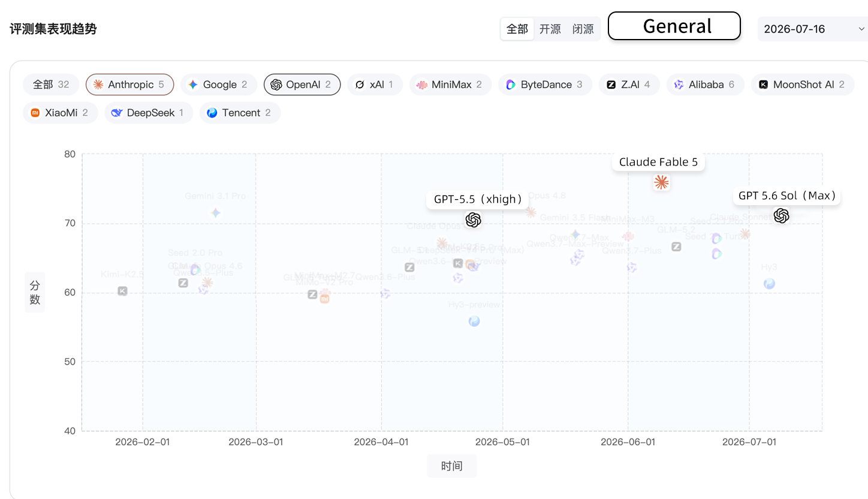
Task: Click the Claude Fable 5 data point
Action: coord(661,182)
